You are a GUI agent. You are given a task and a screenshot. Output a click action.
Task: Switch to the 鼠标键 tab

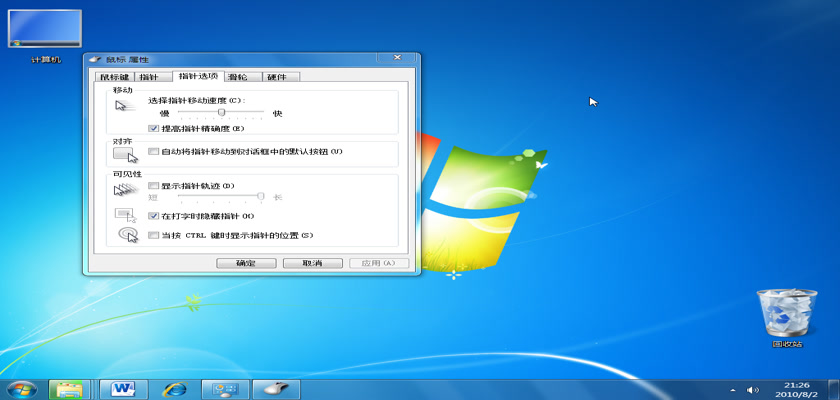point(113,76)
